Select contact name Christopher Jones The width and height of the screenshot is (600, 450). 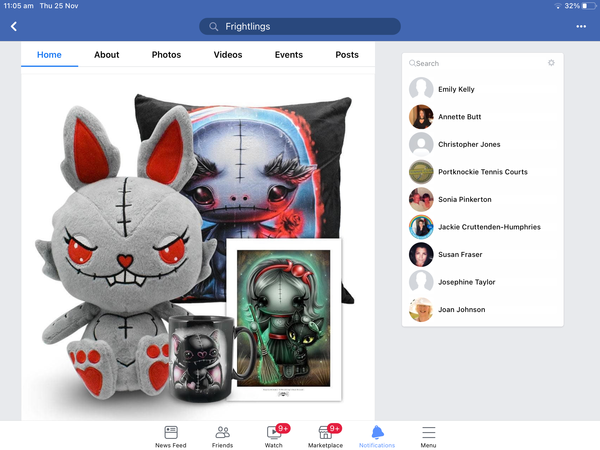click(469, 144)
